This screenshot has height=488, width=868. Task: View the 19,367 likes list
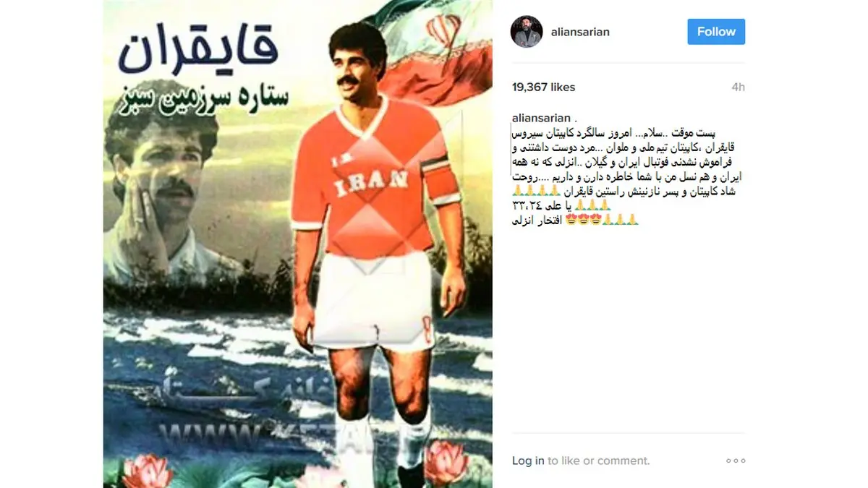[x=543, y=87]
